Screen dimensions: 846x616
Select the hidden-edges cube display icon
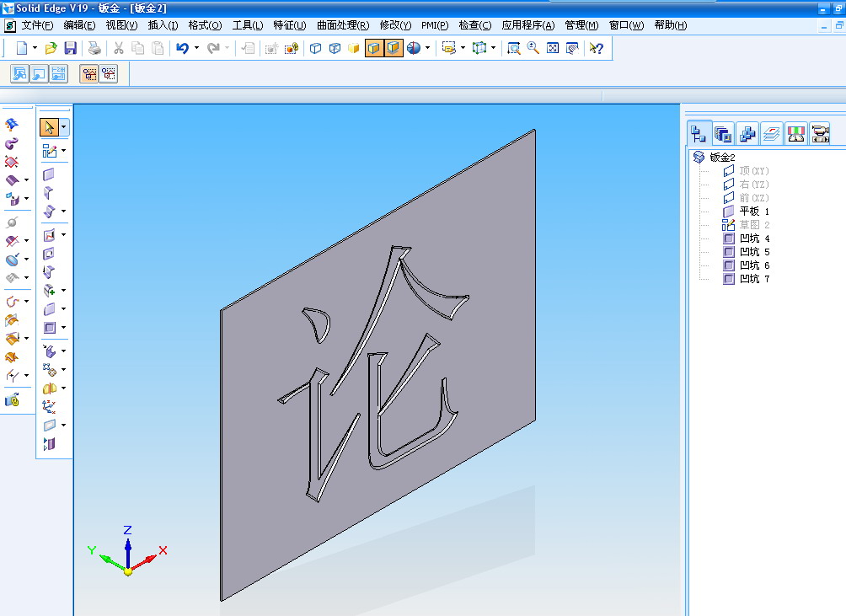[x=335, y=48]
